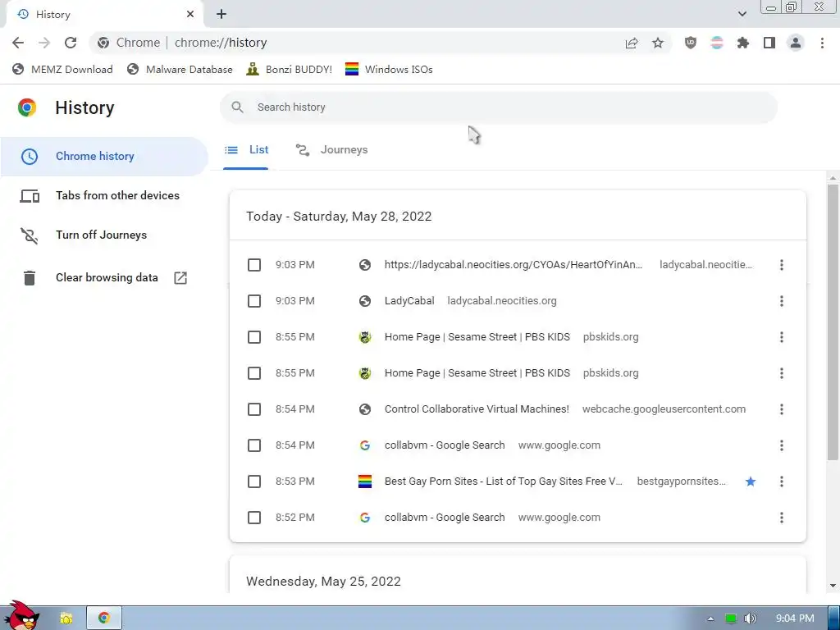Open the Malware Database bookmark
Image resolution: width=840 pixels, height=630 pixels.
(x=180, y=69)
